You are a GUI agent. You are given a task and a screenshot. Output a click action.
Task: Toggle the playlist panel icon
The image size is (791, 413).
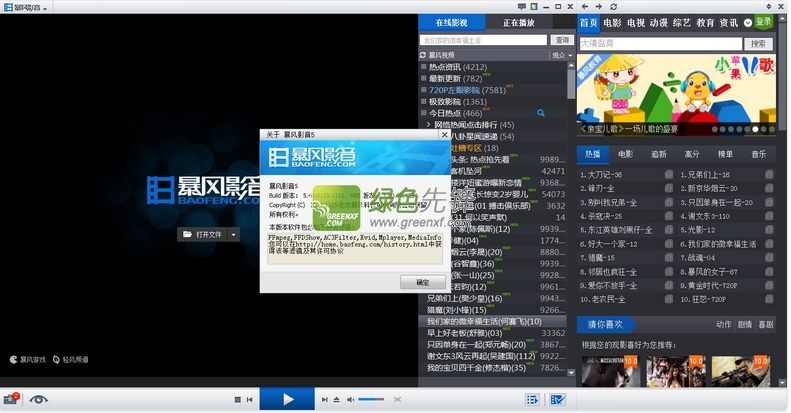point(532,399)
